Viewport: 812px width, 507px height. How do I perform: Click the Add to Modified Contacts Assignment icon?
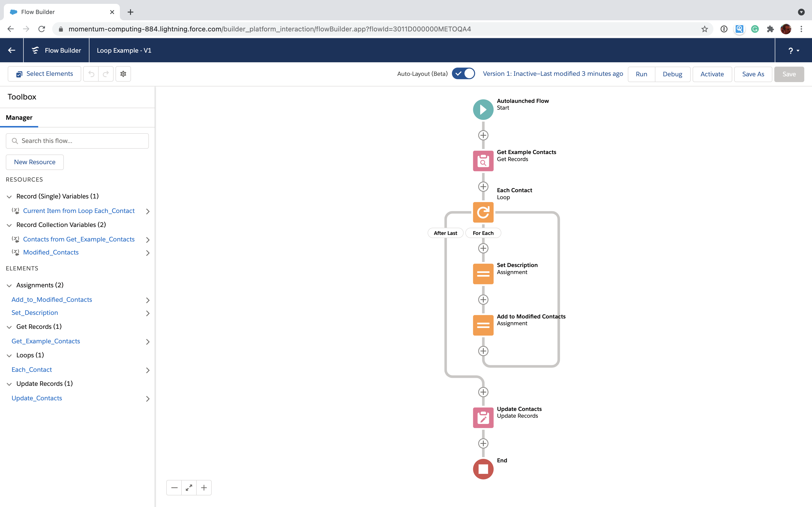pos(483,325)
